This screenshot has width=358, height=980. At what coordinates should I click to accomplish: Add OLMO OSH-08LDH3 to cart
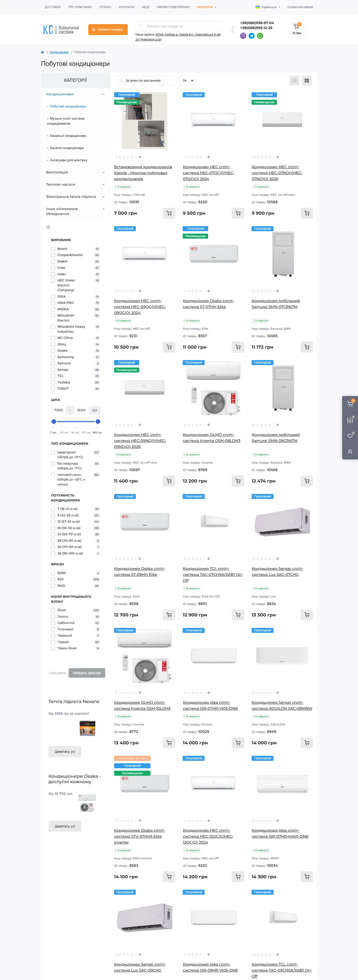pos(238,481)
